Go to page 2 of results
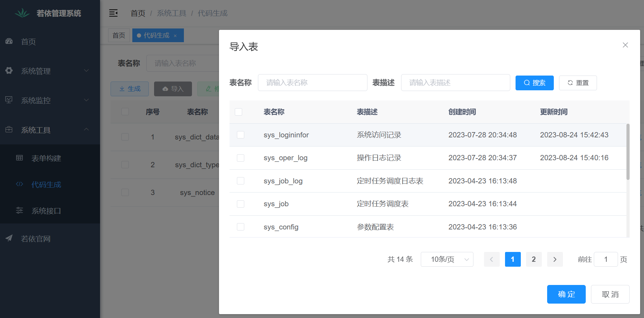 click(534, 259)
